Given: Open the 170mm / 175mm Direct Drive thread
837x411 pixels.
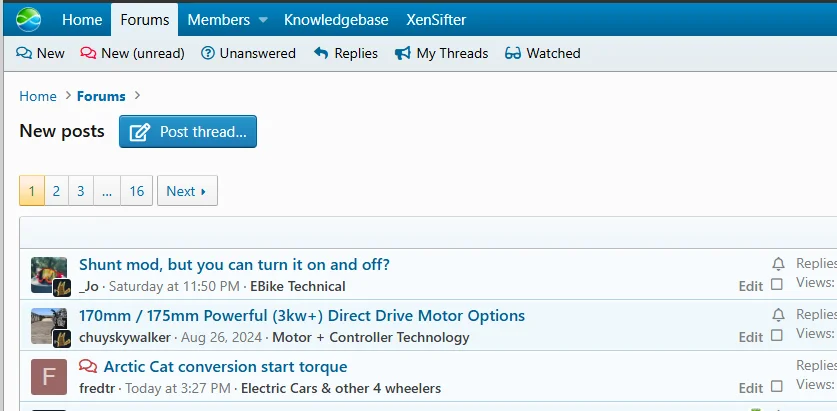Looking at the screenshot, I should [x=302, y=315].
